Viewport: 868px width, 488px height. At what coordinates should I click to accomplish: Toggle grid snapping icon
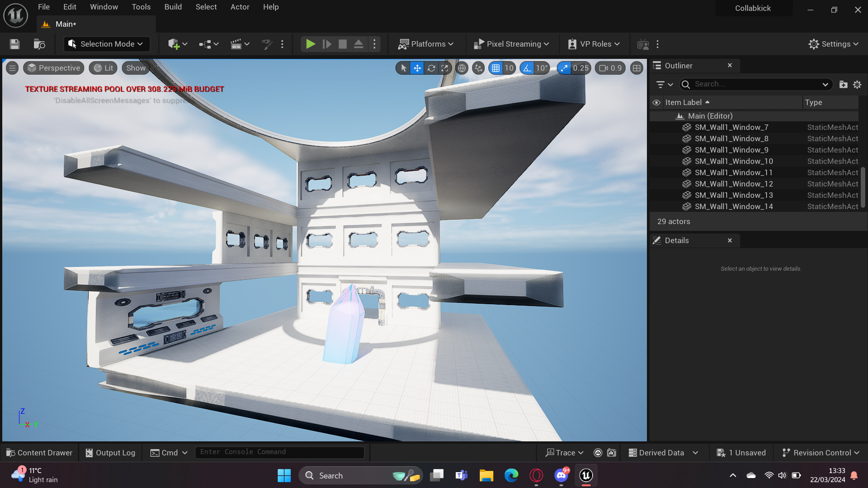click(x=496, y=68)
